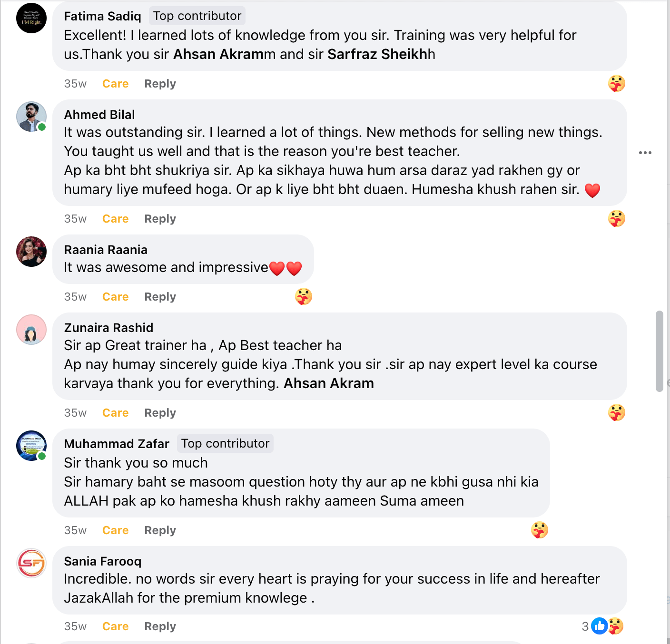Toggle Care reaction on Raania Raania's comment
Viewport: 670px width, 644px height.
click(x=115, y=297)
